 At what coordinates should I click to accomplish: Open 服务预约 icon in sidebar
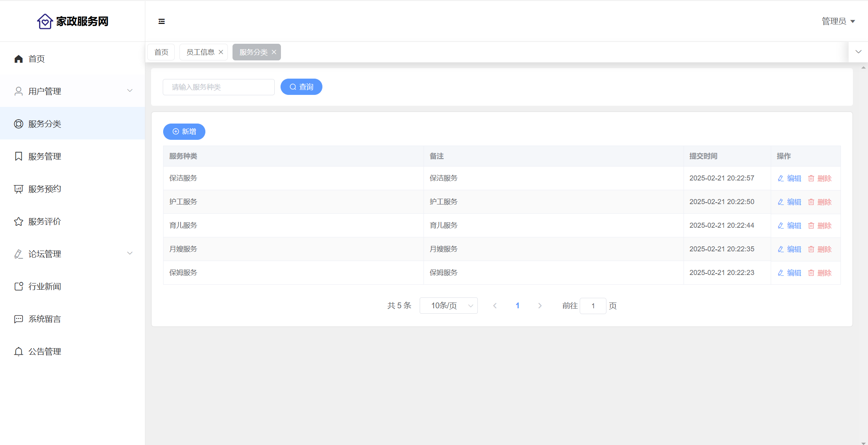tap(19, 189)
